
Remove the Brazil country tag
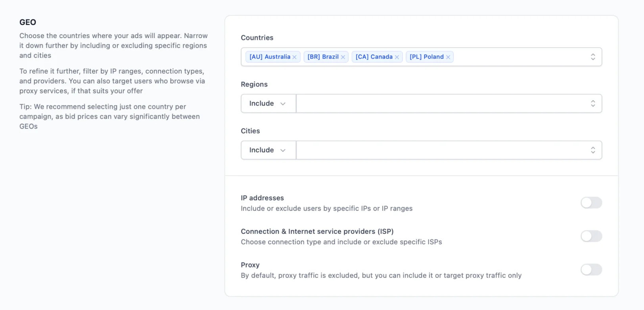pyautogui.click(x=343, y=57)
